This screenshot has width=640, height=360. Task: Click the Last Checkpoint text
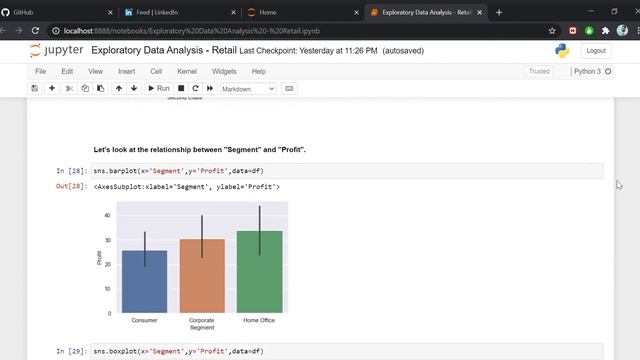click(x=308, y=51)
